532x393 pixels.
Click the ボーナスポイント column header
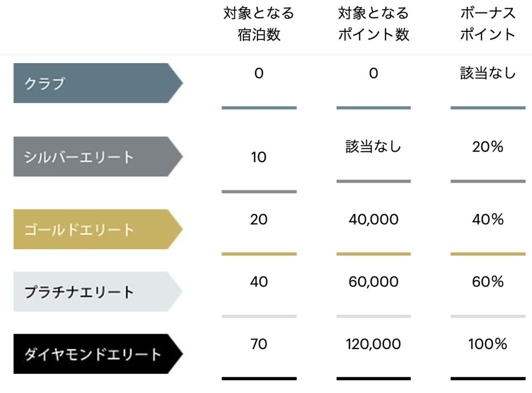point(488,24)
